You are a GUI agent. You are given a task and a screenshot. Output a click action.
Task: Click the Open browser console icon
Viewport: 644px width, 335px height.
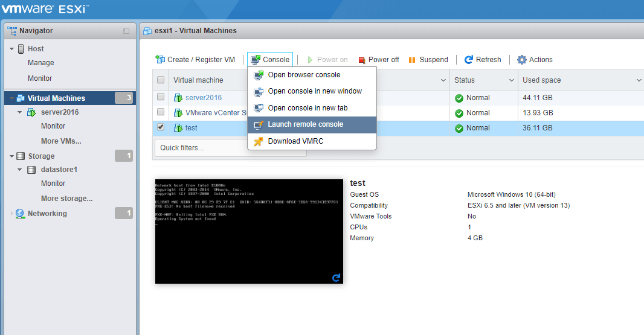pos(259,75)
